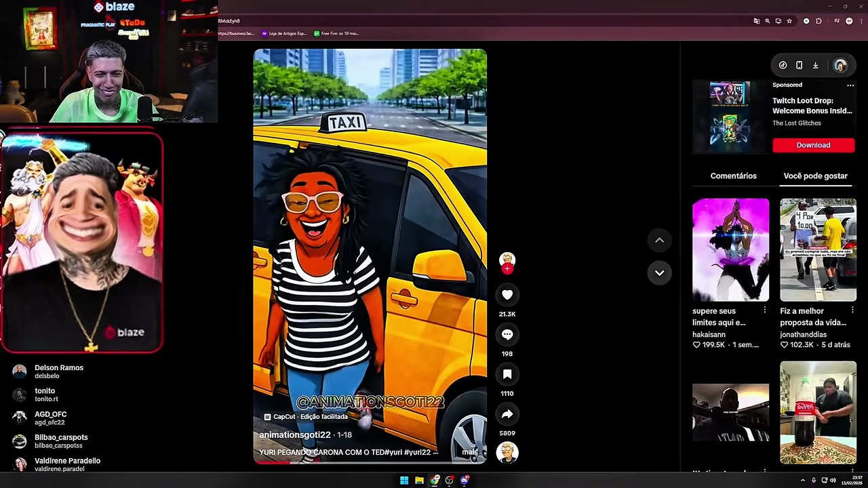
Task: Click the Twitch Loot Drop ad title
Action: pos(812,106)
